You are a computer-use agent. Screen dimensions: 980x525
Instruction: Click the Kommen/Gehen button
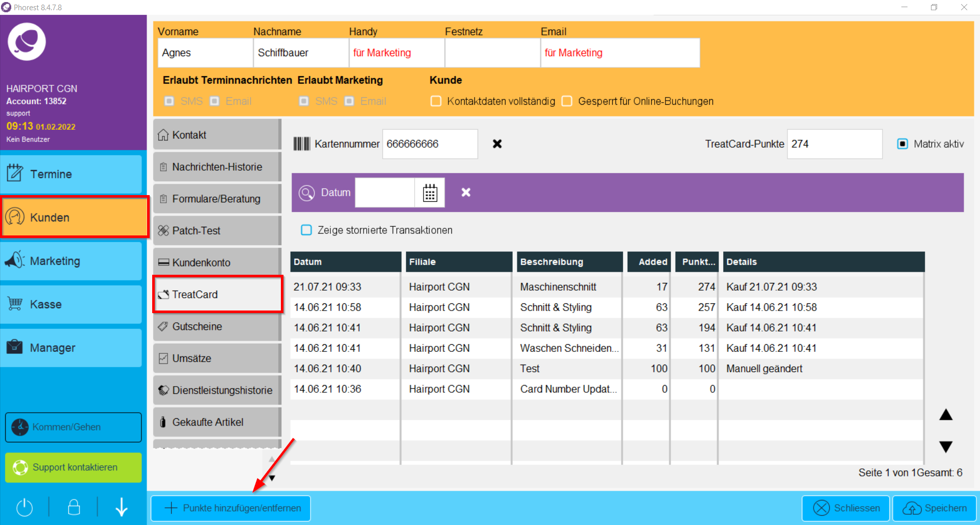click(x=74, y=427)
